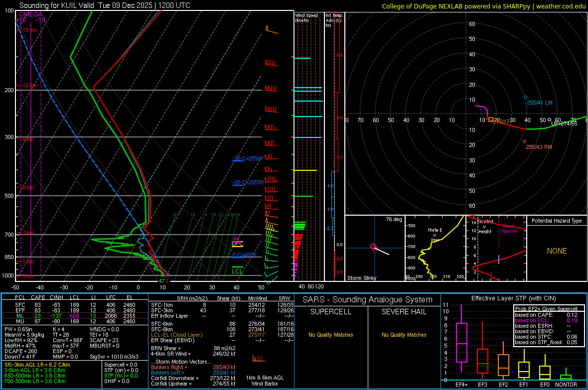Click the red 'Bunkers Right =' label
Viewport: 588px width, 390px height.
click(169, 367)
